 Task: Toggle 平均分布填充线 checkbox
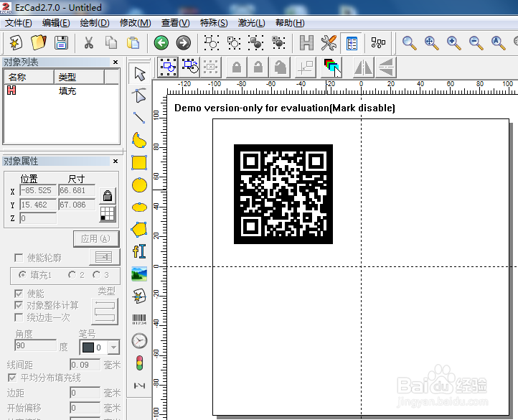12,378
